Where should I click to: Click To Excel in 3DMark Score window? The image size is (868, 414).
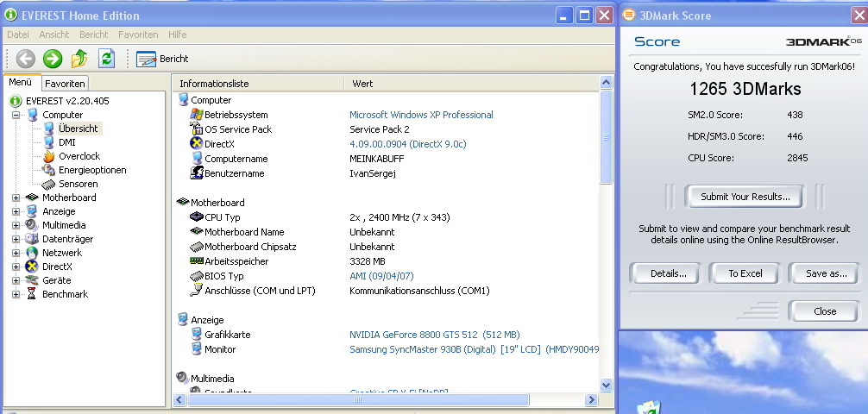coord(745,273)
